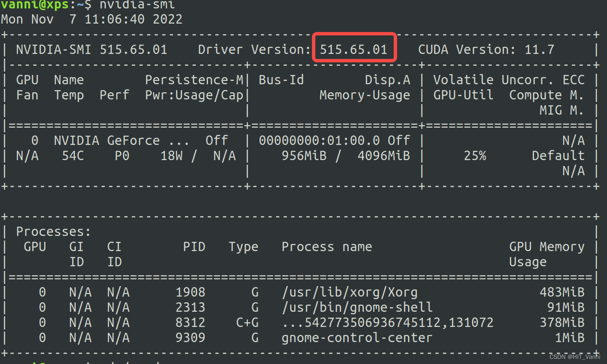Click the power usage value 18W

click(x=172, y=156)
